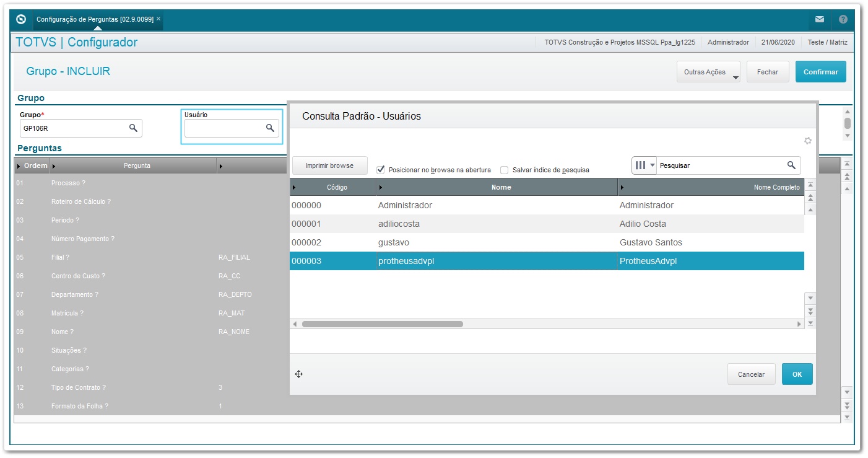Close the Configuração de Perguntas tab

click(158, 19)
